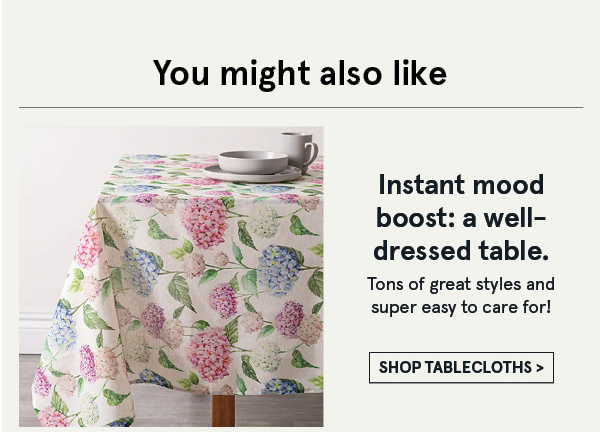Click the gray plate under the bowl
This screenshot has height=432, width=600.
click(253, 174)
